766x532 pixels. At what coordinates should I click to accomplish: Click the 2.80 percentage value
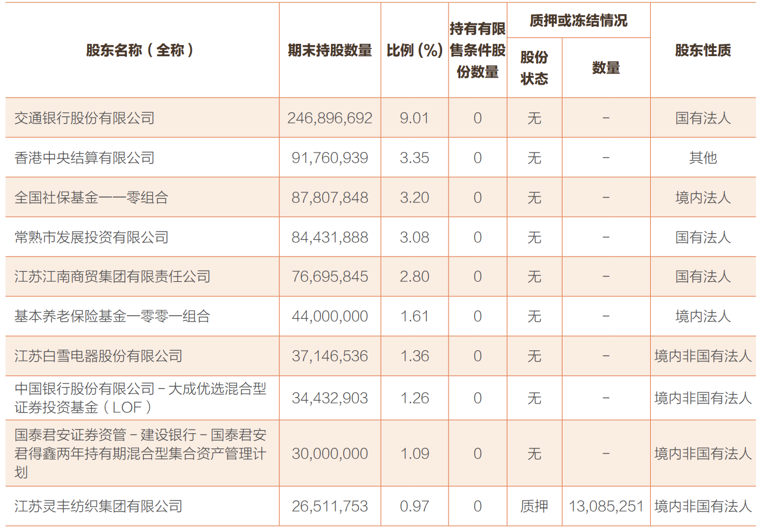415,276
